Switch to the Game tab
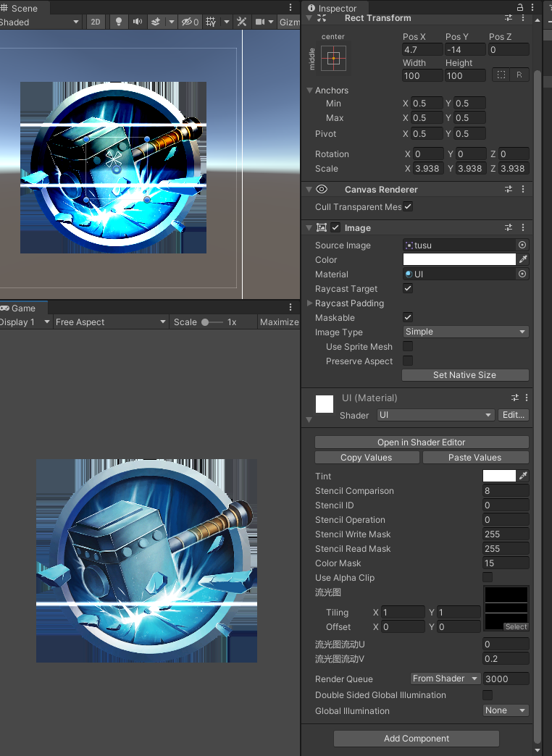Screen dimensions: 552x756 tap(24, 308)
